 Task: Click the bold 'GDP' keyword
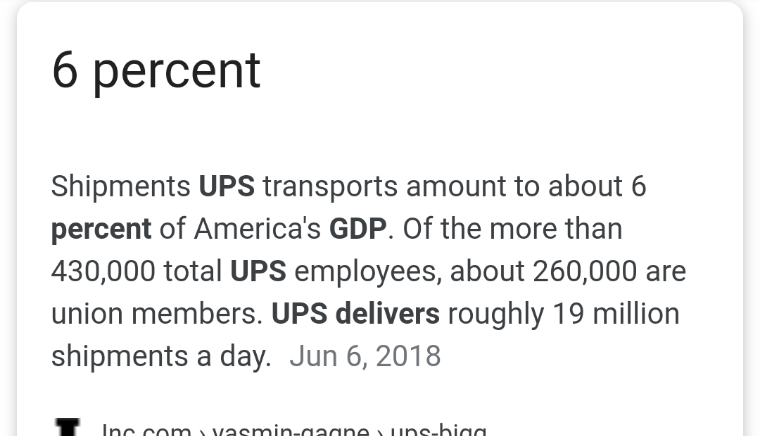pos(358,229)
